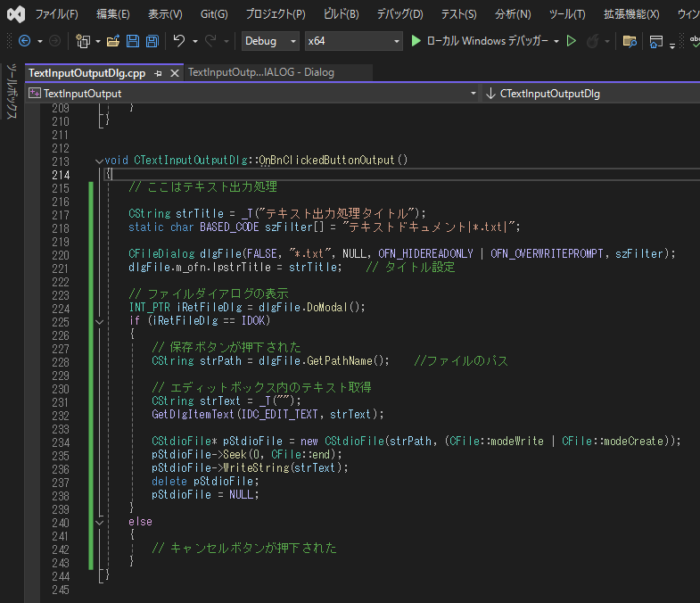
Task: Start the ローカル Windows デバッガー
Action: 480,41
